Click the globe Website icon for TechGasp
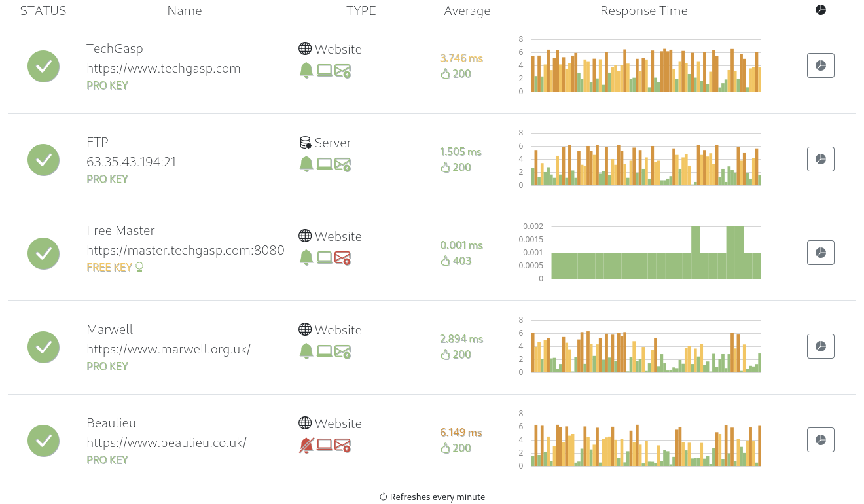Screen dimensions: 864x504 tap(304, 48)
